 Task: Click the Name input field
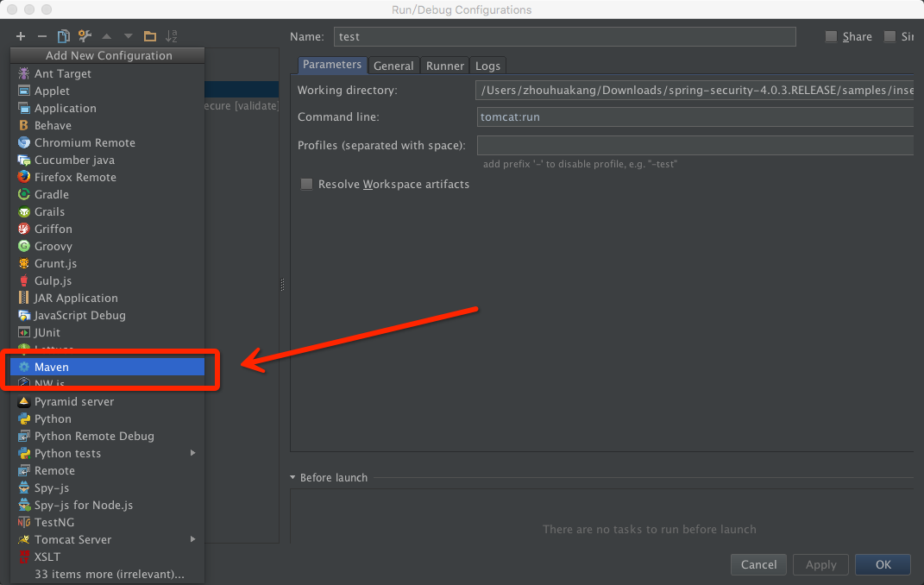click(564, 36)
